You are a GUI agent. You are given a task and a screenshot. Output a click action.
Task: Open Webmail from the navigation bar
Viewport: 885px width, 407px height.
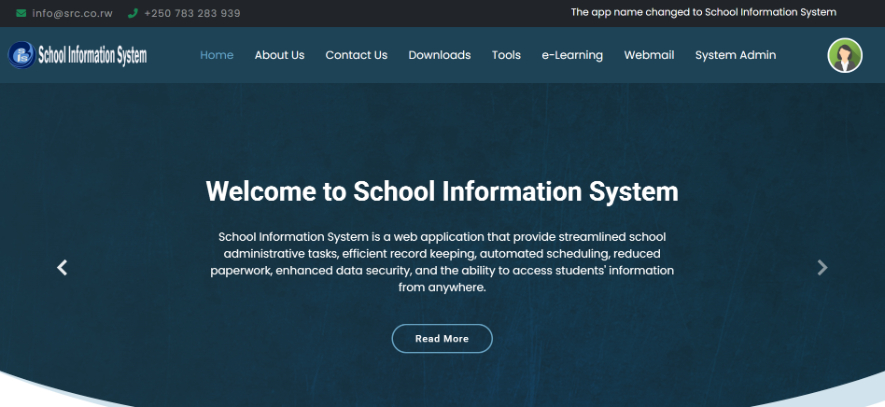(x=649, y=55)
